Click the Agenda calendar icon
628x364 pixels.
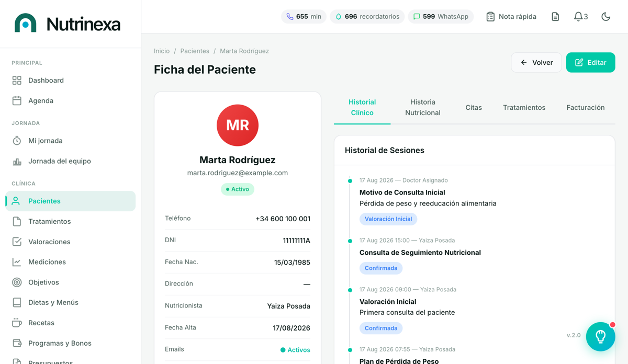(x=17, y=101)
